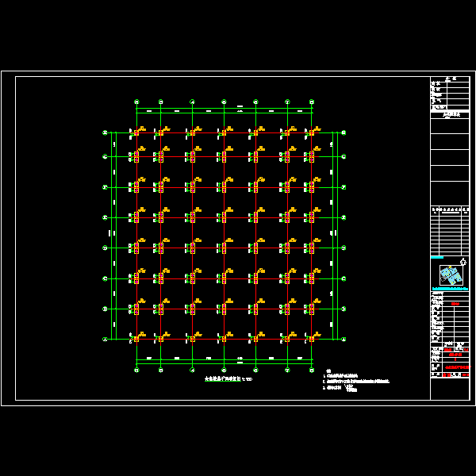Click the north arrow symbol above key plan
The width and height of the screenshot is (476, 476).
[463, 261]
